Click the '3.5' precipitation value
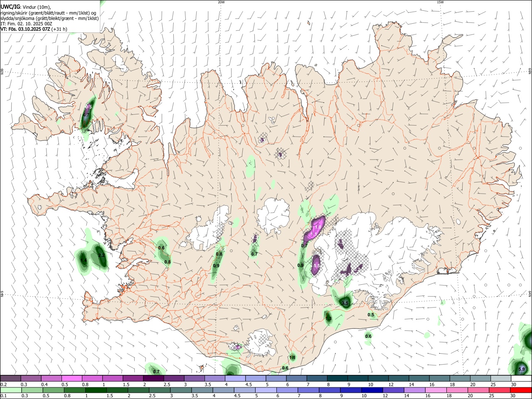The image size is (532, 399). (345, 303)
